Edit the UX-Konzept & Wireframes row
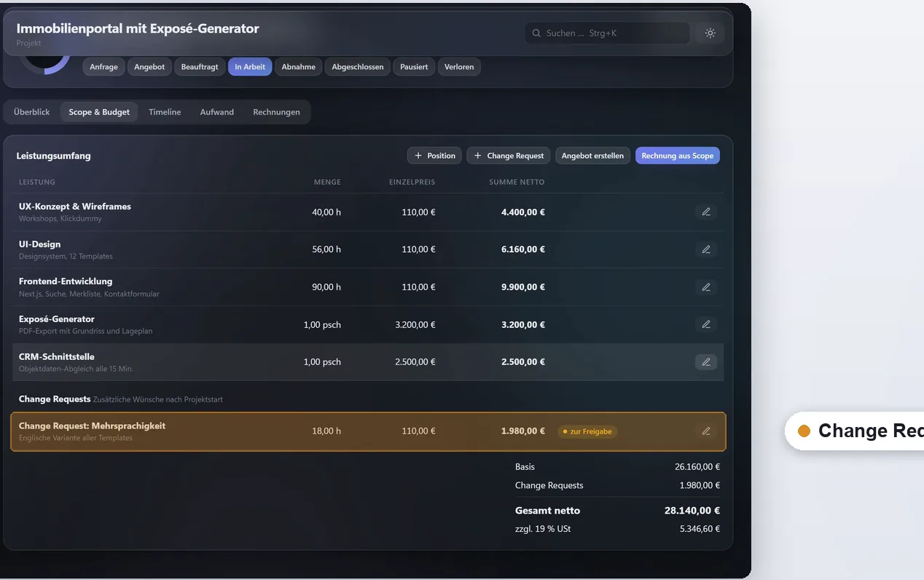 coord(705,212)
